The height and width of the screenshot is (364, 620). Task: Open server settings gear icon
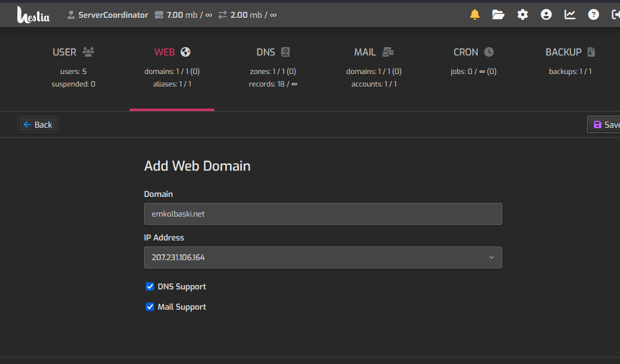pos(523,15)
